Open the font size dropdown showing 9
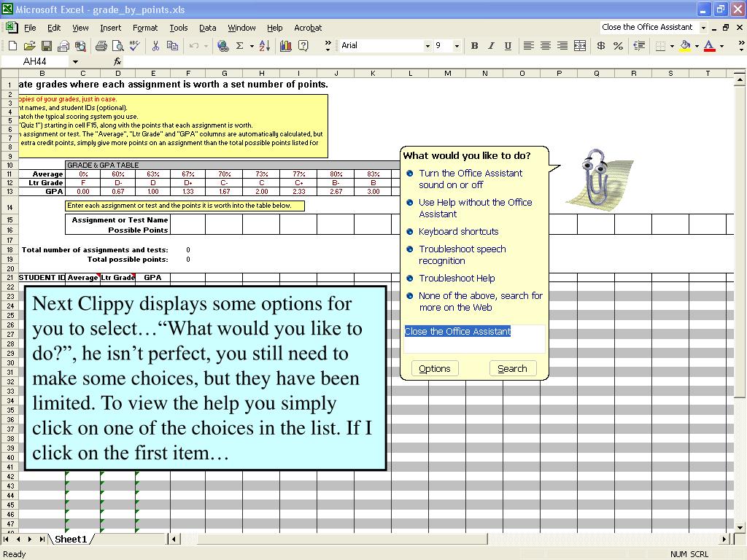Viewport: 747px width, 560px height. [x=457, y=46]
